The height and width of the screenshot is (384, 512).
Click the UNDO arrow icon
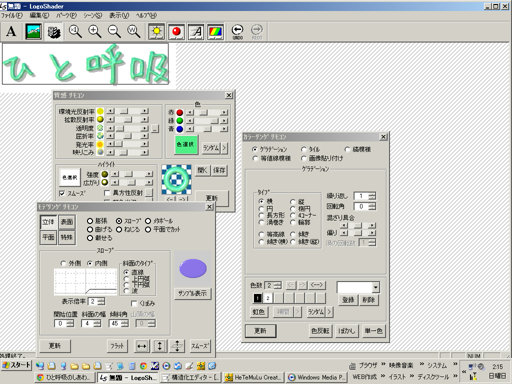click(237, 32)
